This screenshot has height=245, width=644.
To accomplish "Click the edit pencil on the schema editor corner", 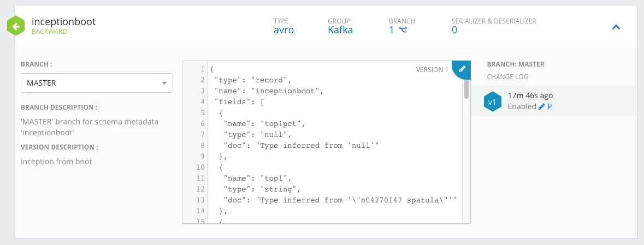I will pos(462,69).
